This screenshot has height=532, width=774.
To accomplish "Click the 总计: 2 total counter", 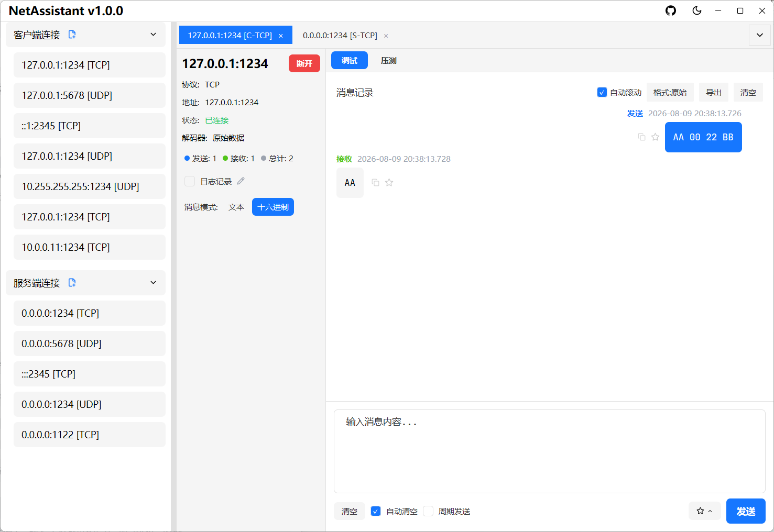I will point(277,159).
